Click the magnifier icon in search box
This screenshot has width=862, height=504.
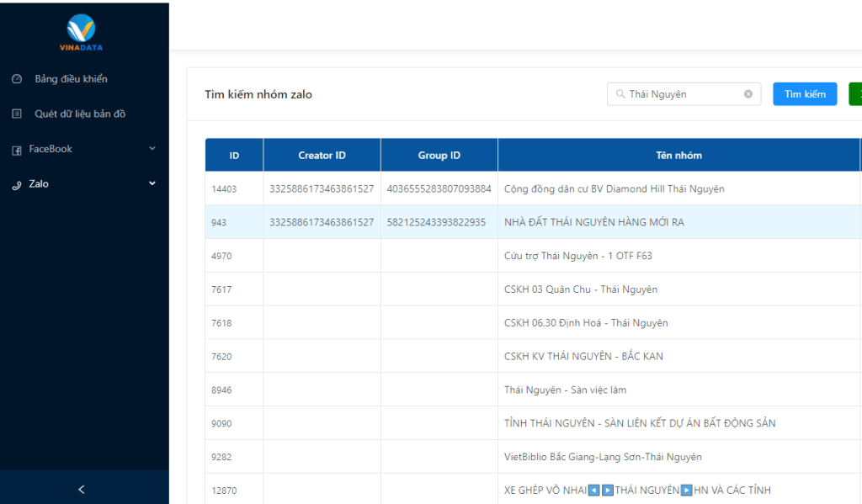pos(620,94)
